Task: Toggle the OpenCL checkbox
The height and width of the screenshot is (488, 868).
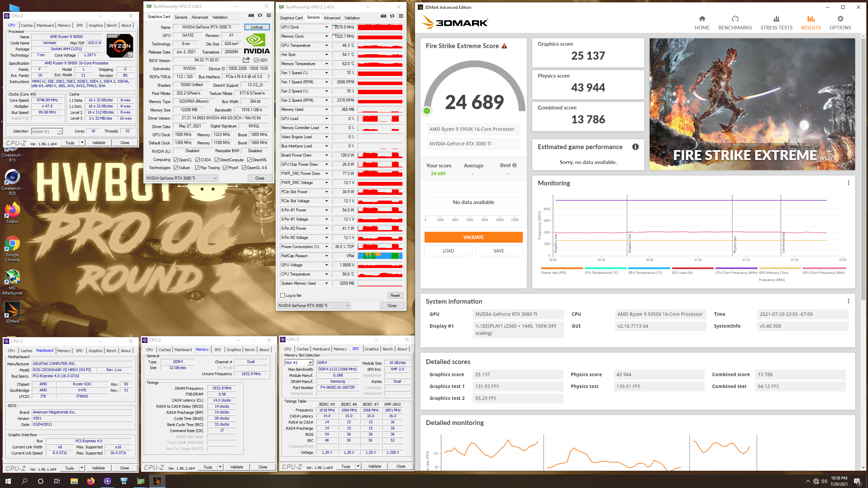Action: 176,160
